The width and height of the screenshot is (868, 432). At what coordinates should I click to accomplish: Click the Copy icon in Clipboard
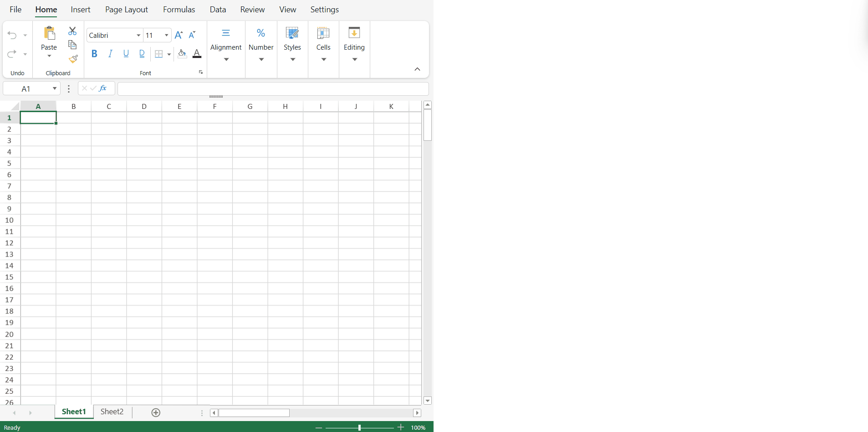(72, 45)
